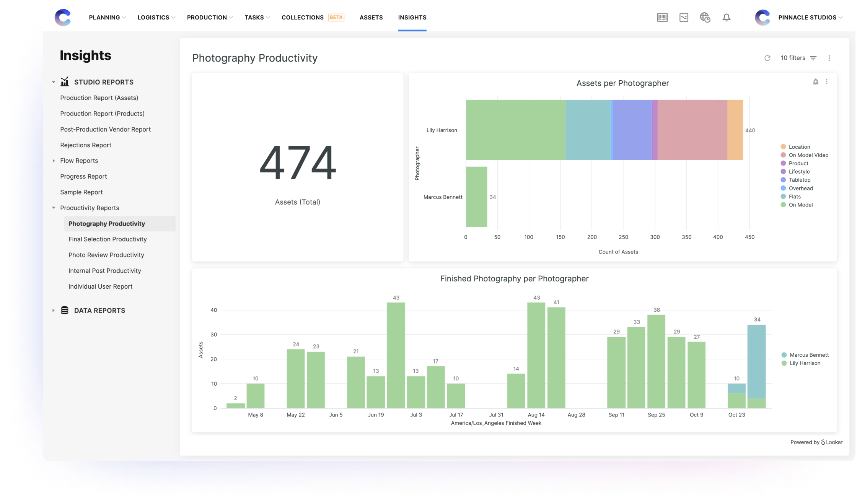Click the timezone globe-clock icon

point(705,17)
